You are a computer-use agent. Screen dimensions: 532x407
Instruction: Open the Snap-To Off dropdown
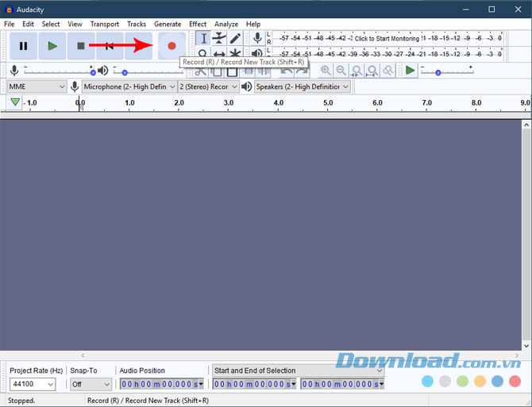(91, 384)
